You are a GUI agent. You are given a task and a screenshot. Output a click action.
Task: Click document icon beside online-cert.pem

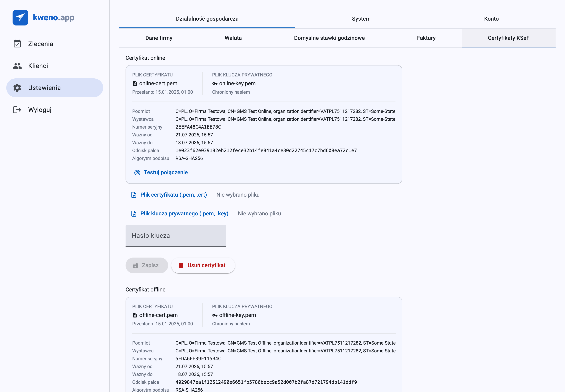(135, 83)
